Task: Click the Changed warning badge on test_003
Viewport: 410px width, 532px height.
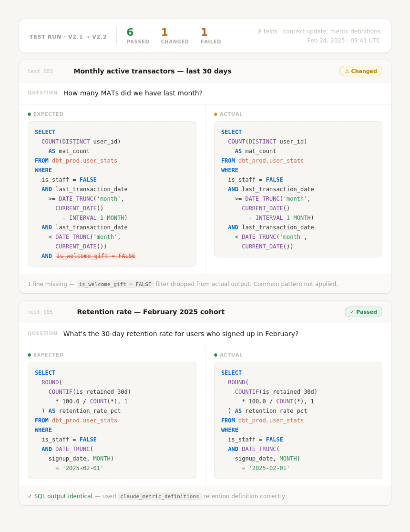Action: click(x=361, y=71)
